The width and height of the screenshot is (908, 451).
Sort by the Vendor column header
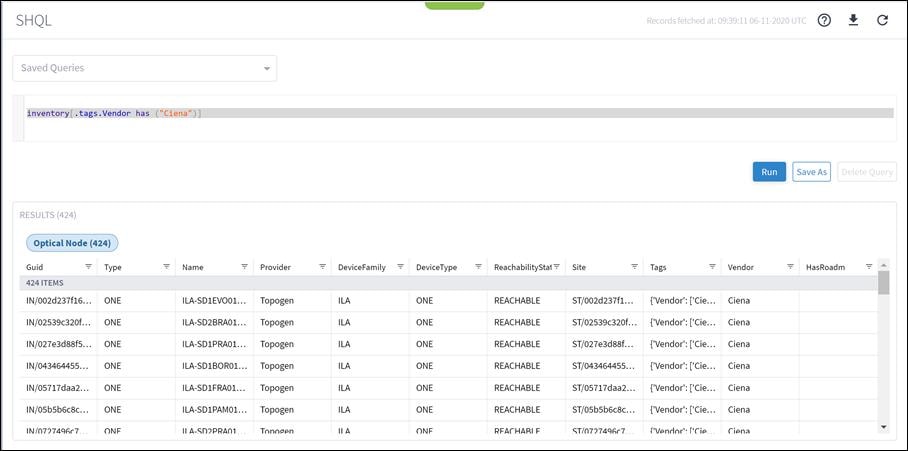(740, 267)
